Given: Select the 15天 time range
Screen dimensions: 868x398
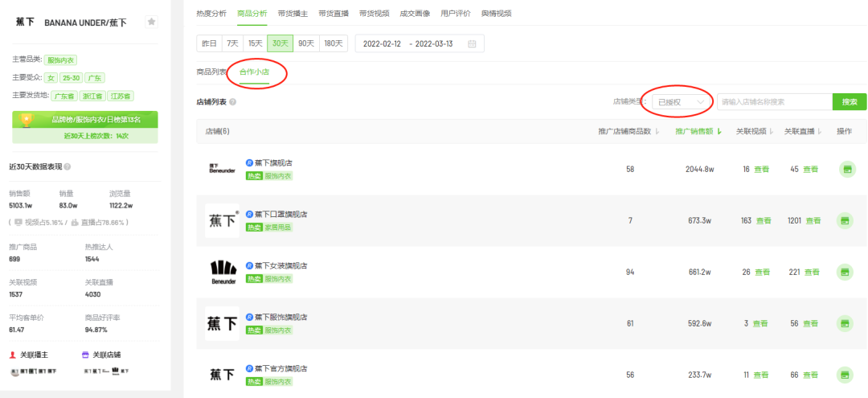Looking at the screenshot, I should point(256,43).
